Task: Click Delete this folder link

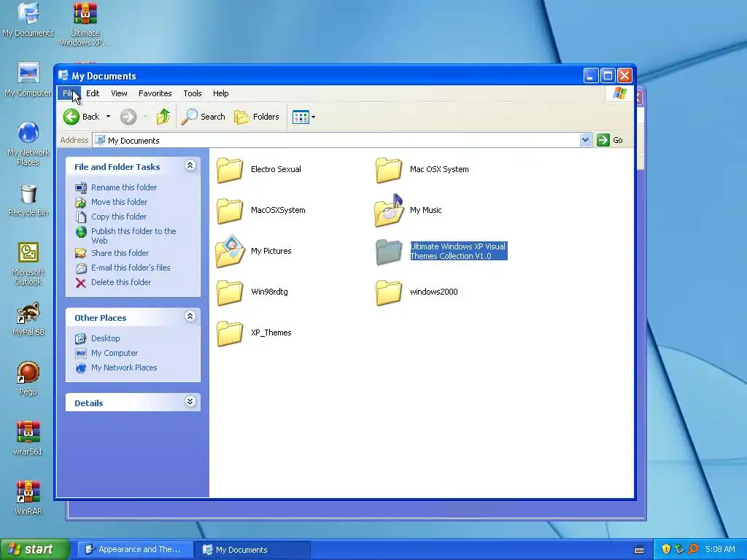Action: click(121, 282)
